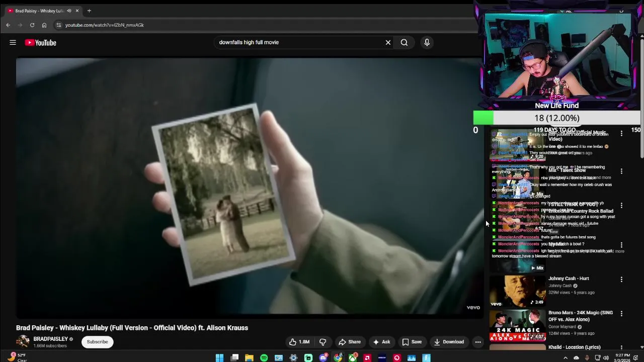Click the video title Whiskey Lullaby text
The image size is (644, 362).
pos(132,328)
